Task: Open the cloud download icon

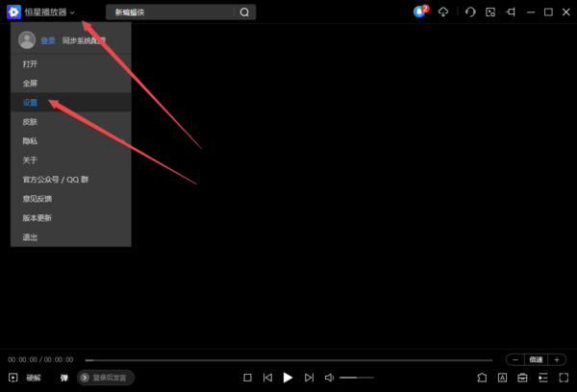Action: click(x=443, y=12)
